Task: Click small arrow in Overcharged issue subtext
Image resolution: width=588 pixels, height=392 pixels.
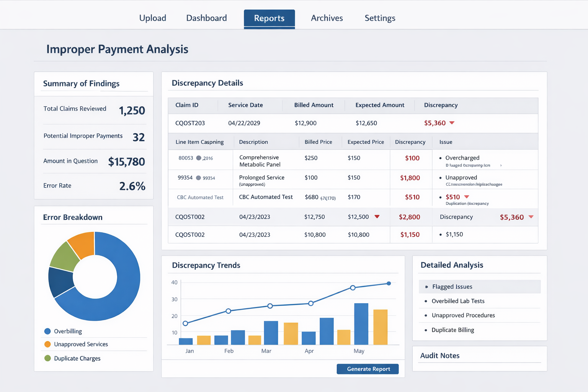Action: point(501,165)
